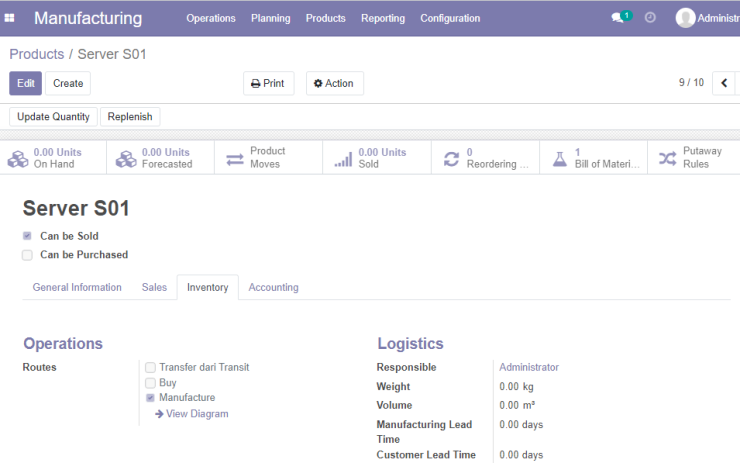Viewport: 740px width, 463px height.
Task: Open the apps grid menu icon
Action: click(9, 18)
